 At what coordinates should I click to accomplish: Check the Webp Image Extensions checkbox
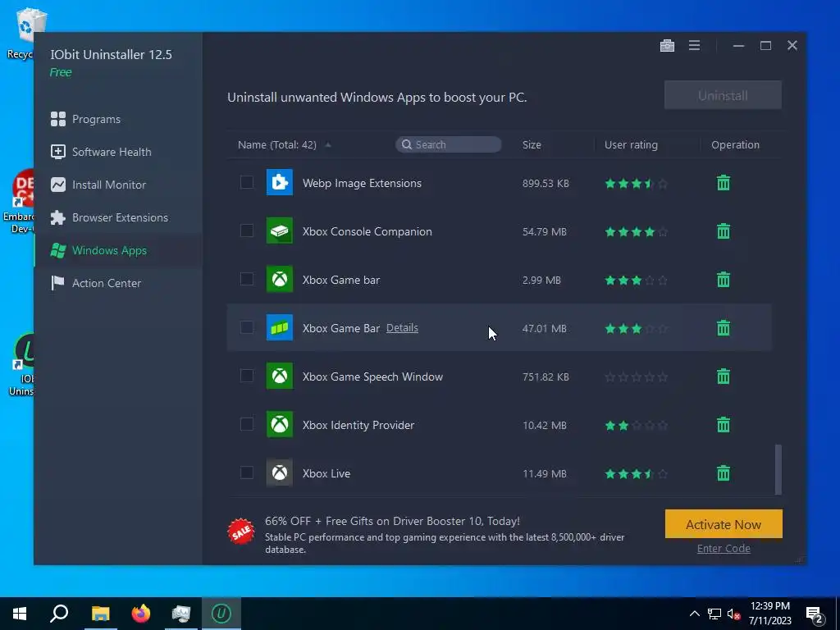click(x=246, y=182)
